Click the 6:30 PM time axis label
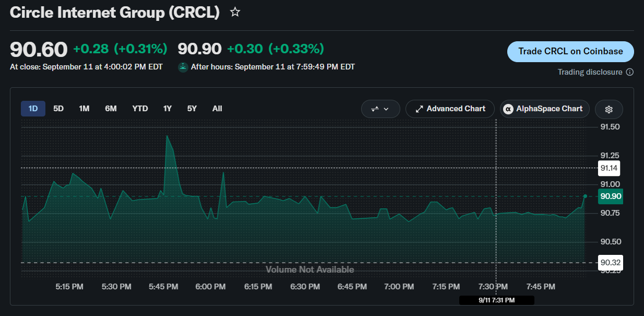Viewport: 644px width, 316px height. (x=305, y=287)
